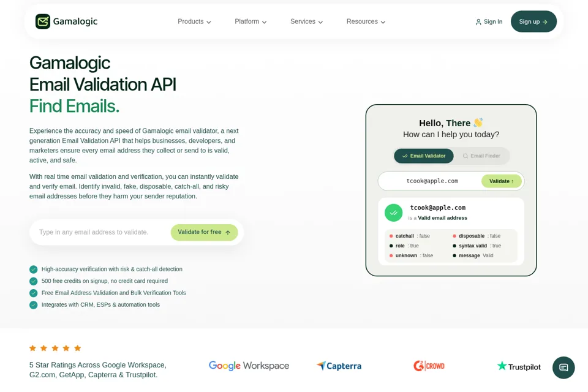Click the 'role : true' result
This screenshot has height=392, width=588.
[404, 246]
